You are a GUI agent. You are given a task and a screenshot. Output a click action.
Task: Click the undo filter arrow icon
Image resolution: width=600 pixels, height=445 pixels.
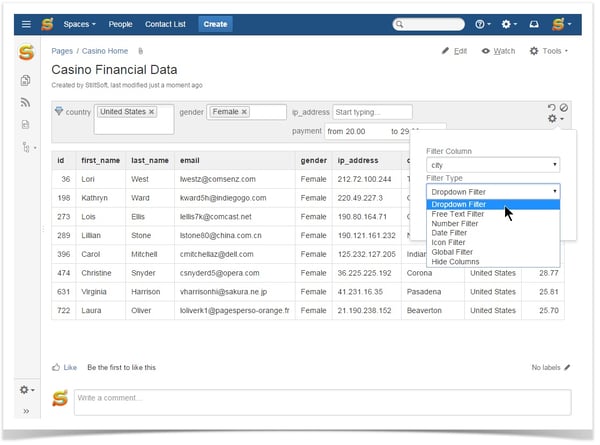pyautogui.click(x=551, y=107)
